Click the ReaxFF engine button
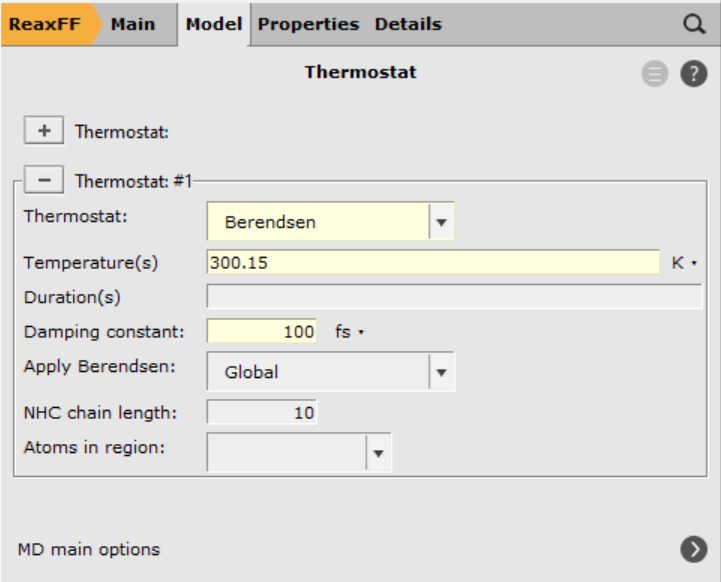Screen dimensions: 721x582 (47, 24)
